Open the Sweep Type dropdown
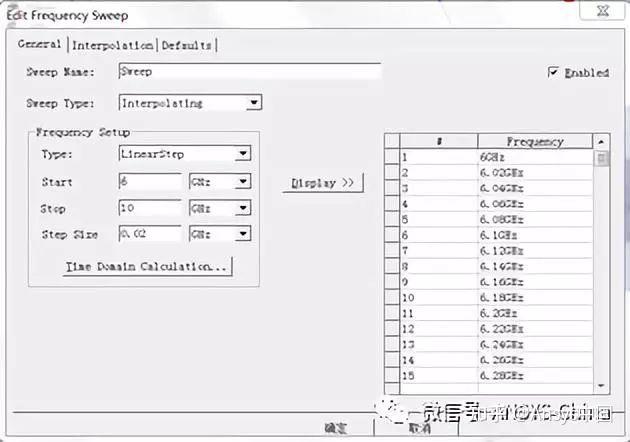The height and width of the screenshot is (442, 630). [254, 103]
